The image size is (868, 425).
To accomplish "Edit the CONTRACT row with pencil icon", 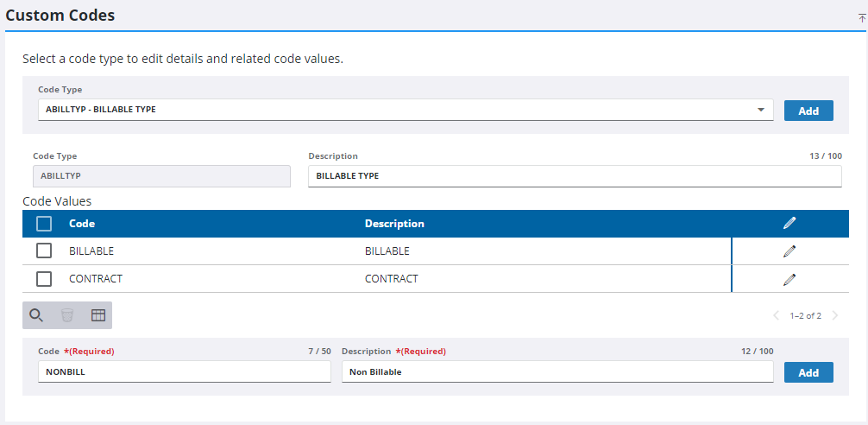I will [789, 279].
